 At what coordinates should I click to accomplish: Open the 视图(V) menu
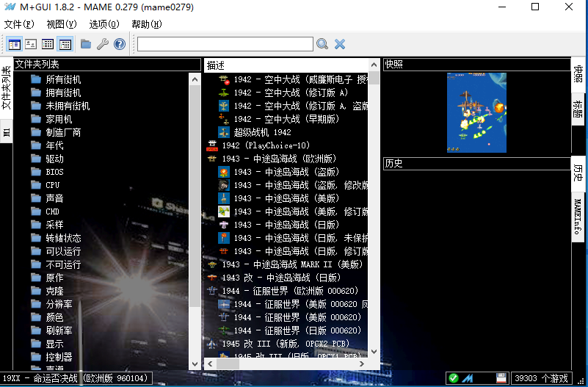click(x=62, y=24)
